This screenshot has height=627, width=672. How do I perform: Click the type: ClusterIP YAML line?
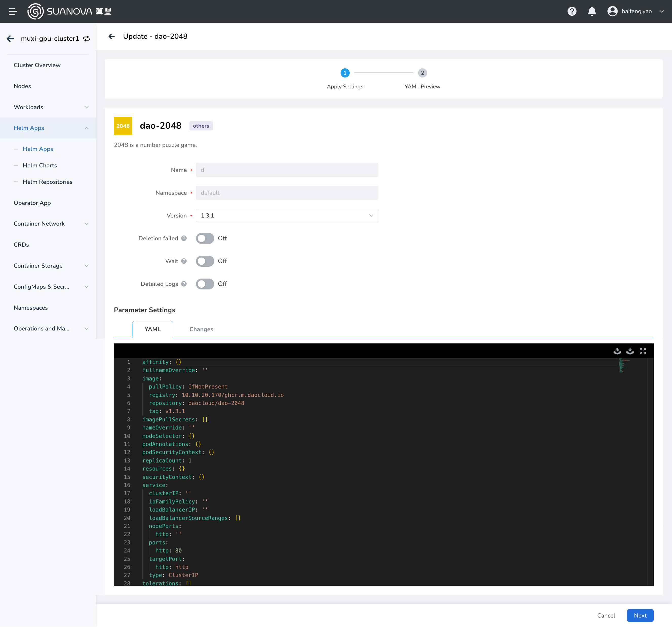[173, 575]
